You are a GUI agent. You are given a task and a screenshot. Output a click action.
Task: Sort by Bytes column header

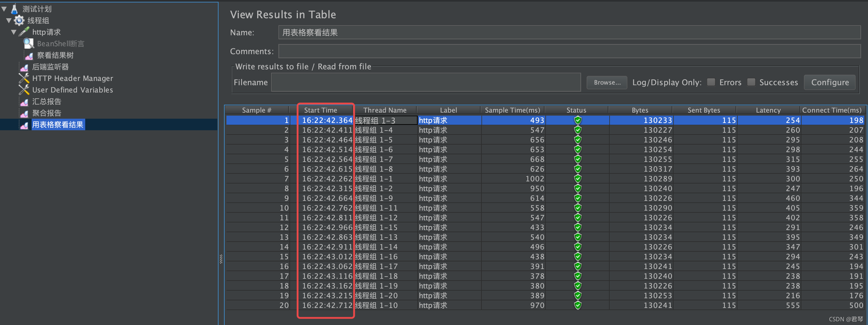coord(640,110)
